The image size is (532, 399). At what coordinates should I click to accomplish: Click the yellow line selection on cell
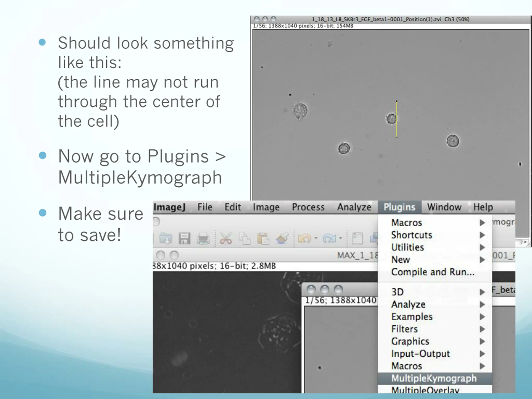click(397, 119)
